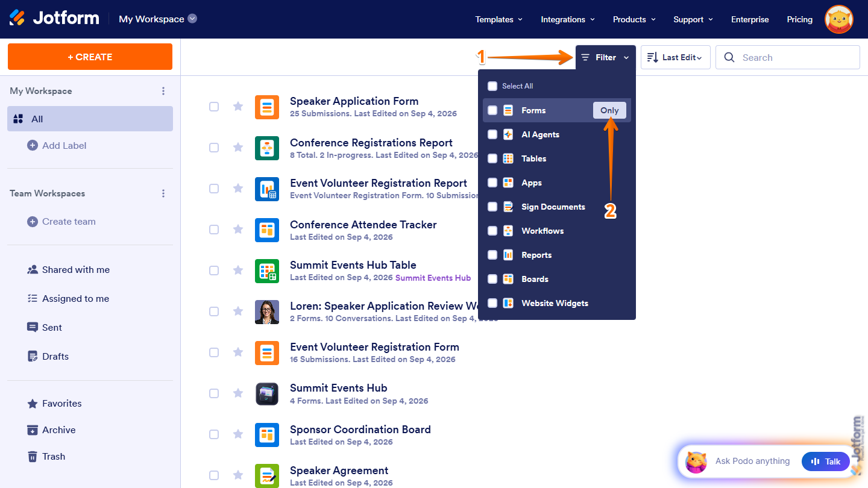Check the AI Agents filter checkbox

[492, 134]
